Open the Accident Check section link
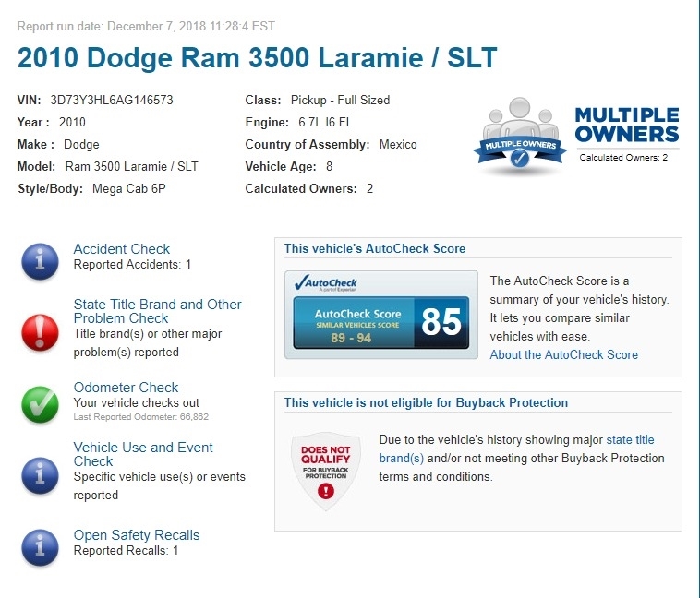This screenshot has height=598, width=700. 122,249
